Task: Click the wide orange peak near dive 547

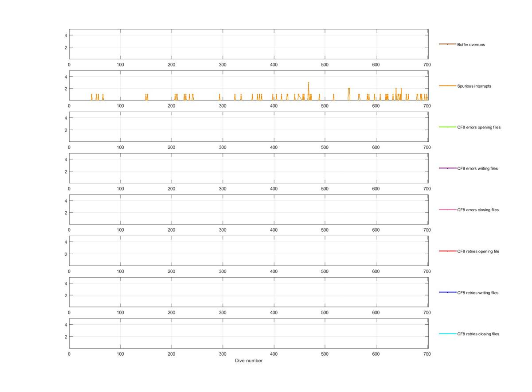Action: 349,94
